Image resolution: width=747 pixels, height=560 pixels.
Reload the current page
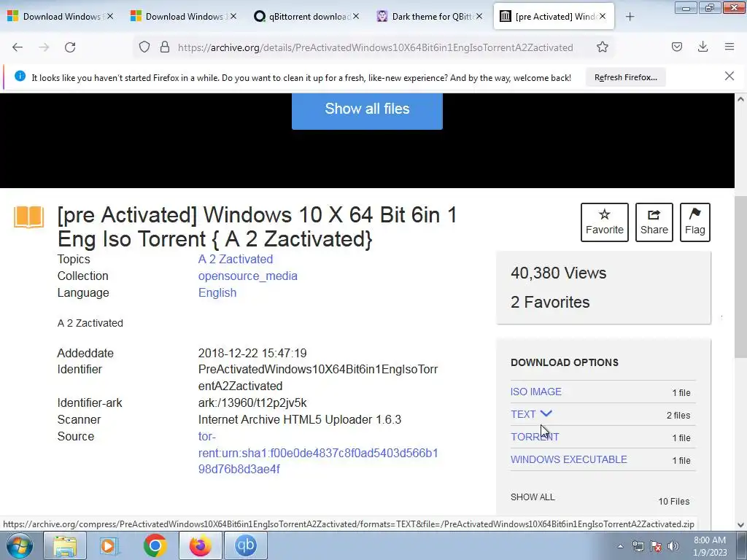70,47
